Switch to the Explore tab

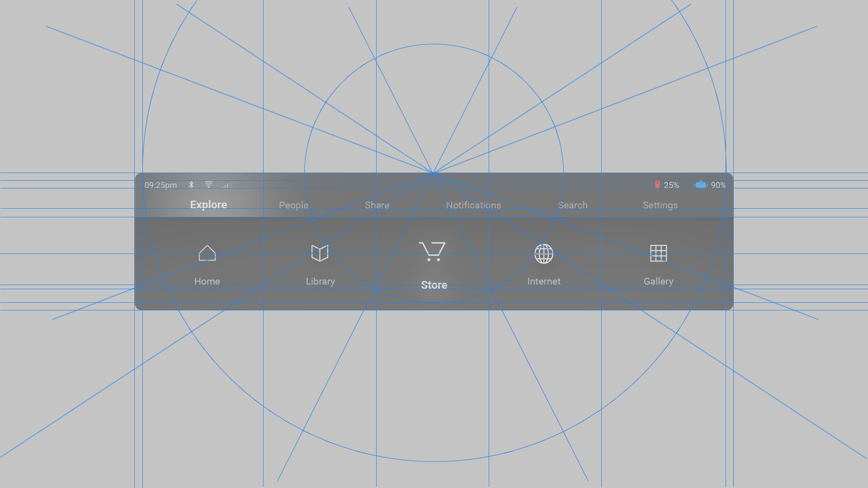(x=208, y=205)
